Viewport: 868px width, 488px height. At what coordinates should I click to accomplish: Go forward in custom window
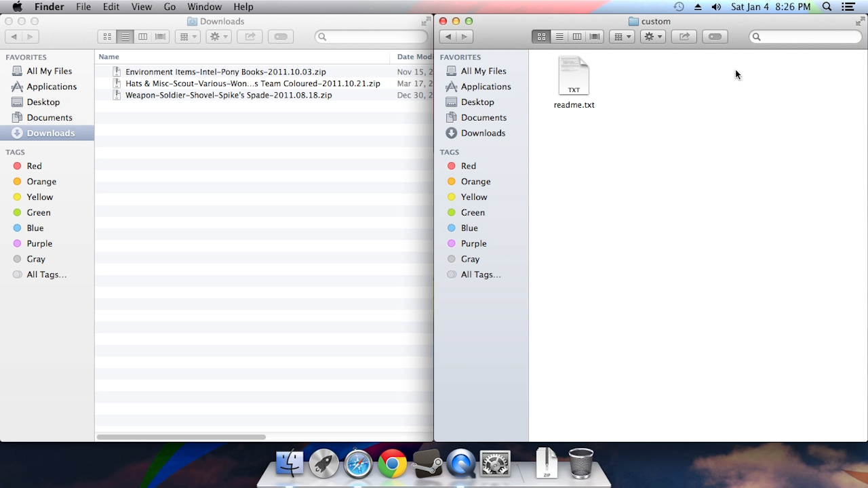[465, 37]
